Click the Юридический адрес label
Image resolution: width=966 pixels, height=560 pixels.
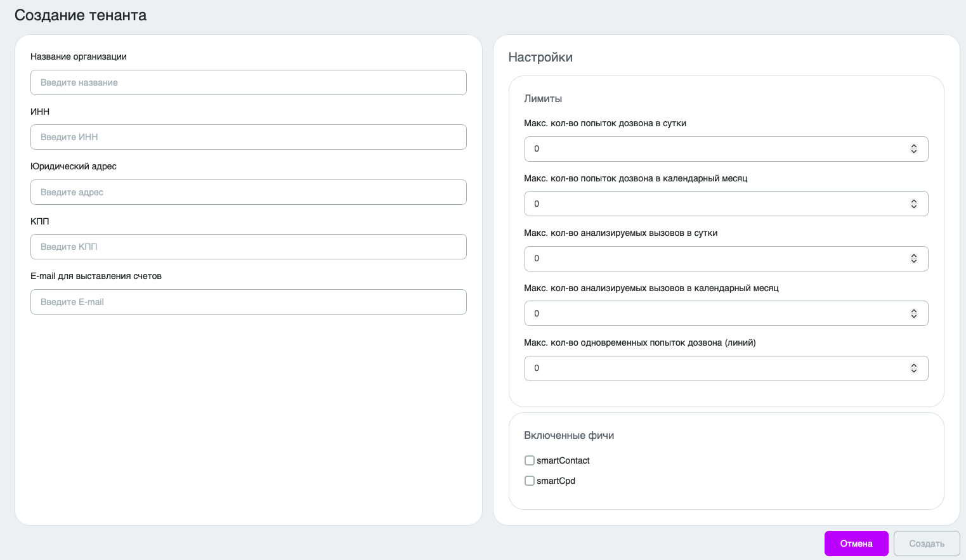pyautogui.click(x=74, y=166)
